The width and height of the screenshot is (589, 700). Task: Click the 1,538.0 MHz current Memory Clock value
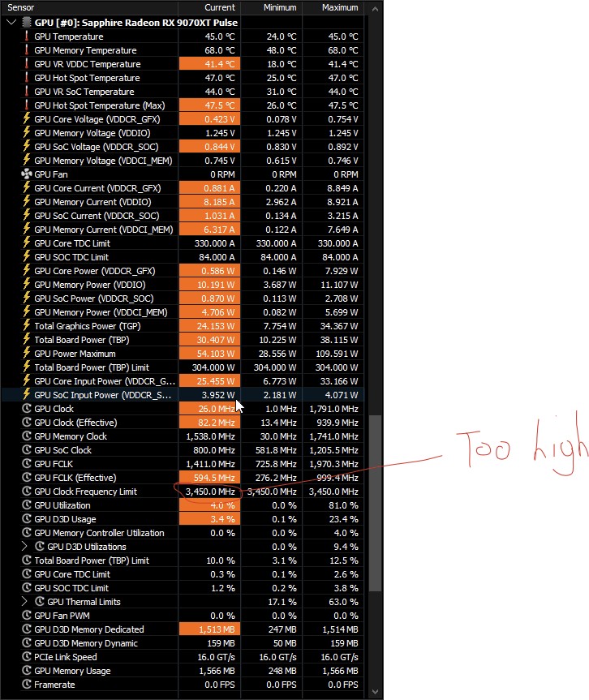coord(210,436)
